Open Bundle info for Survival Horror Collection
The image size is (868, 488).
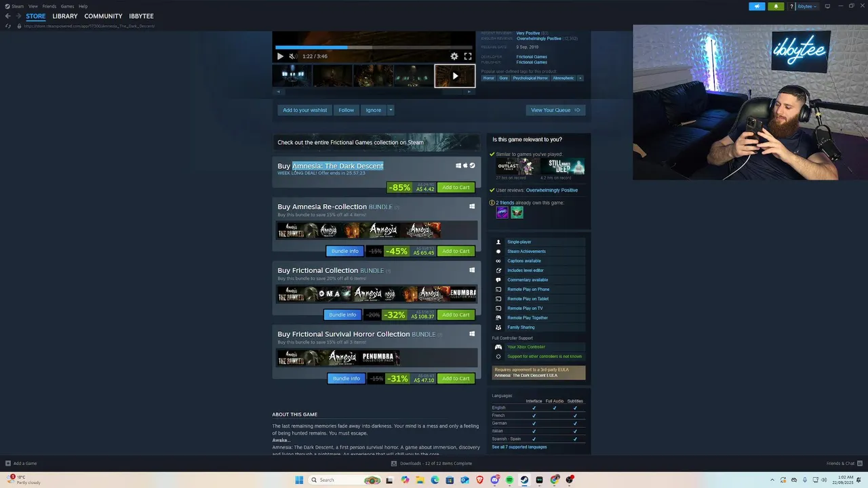[x=347, y=378]
